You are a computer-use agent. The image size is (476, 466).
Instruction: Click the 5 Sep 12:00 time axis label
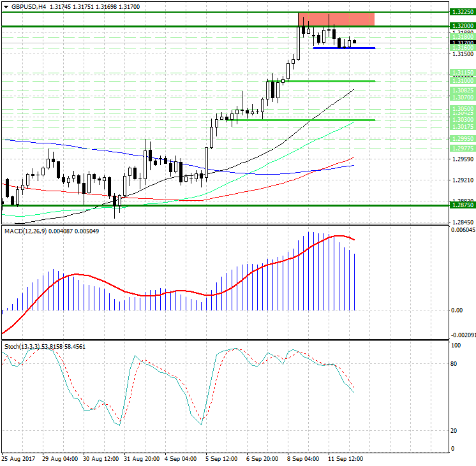coord(221,458)
